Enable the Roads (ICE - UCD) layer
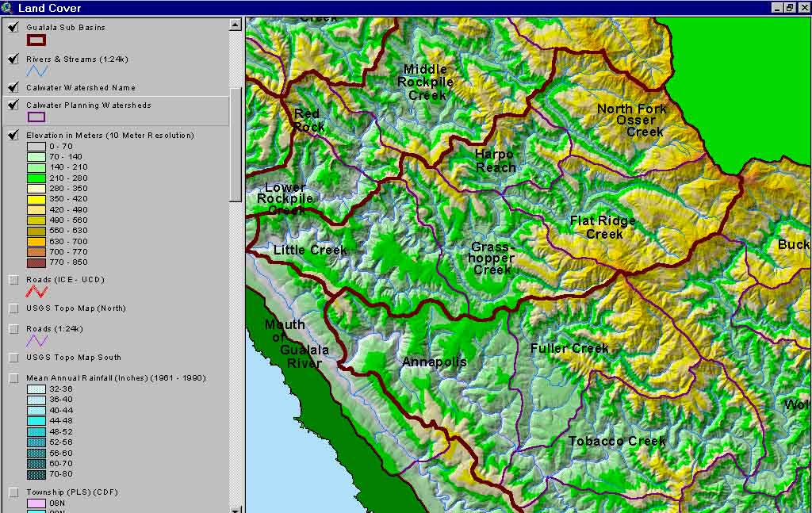Screen dimensions: 812x513 pyautogui.click(x=13, y=280)
